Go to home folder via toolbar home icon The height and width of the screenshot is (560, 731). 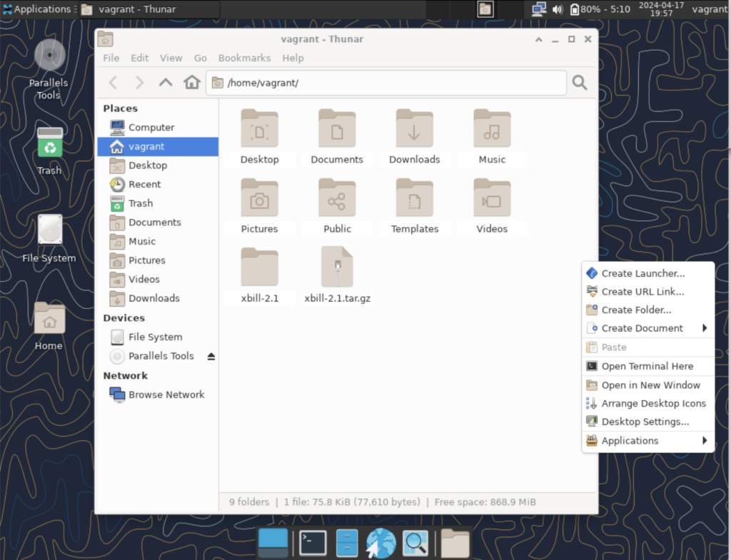[x=191, y=82]
